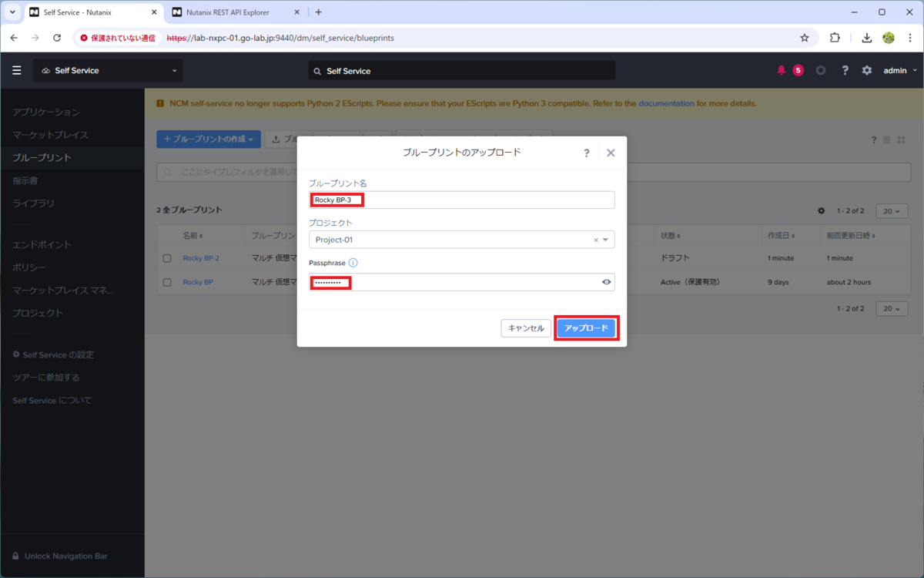Open the tab search dropdown arrow
The height and width of the screenshot is (578, 924).
12,12
